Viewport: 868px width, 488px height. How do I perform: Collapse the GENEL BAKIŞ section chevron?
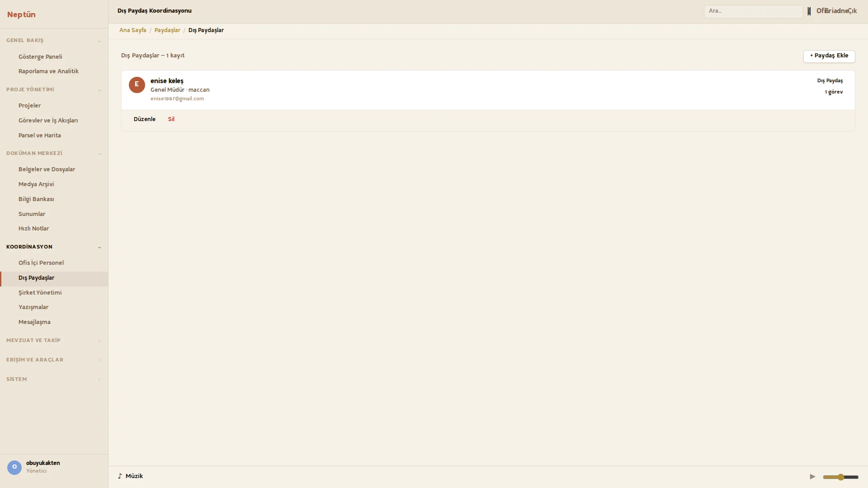point(99,41)
